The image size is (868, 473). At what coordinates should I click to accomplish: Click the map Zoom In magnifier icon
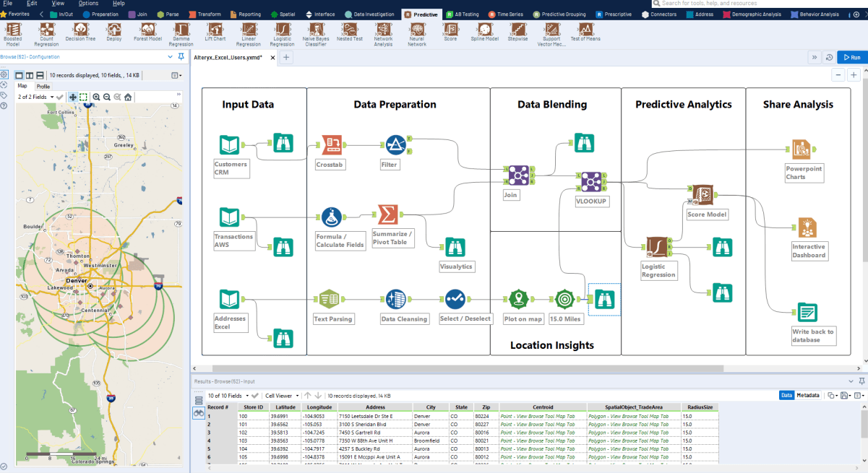pyautogui.click(x=96, y=97)
